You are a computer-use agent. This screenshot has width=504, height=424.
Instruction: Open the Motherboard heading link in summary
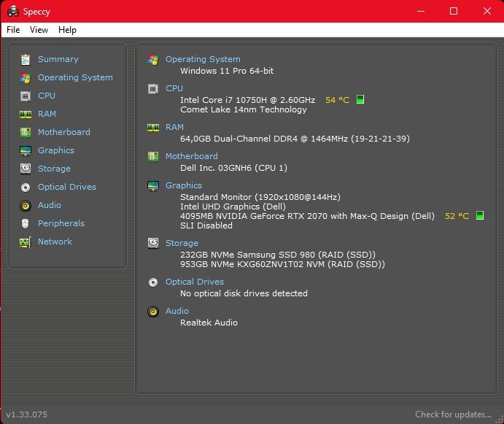[192, 156]
